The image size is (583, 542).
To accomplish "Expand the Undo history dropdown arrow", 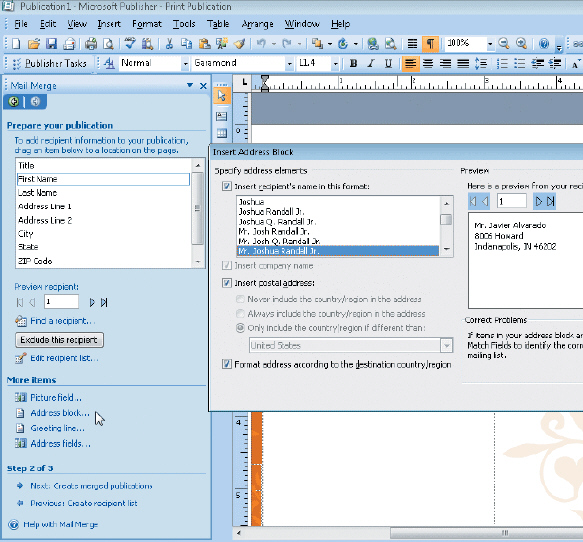I will click(x=274, y=44).
